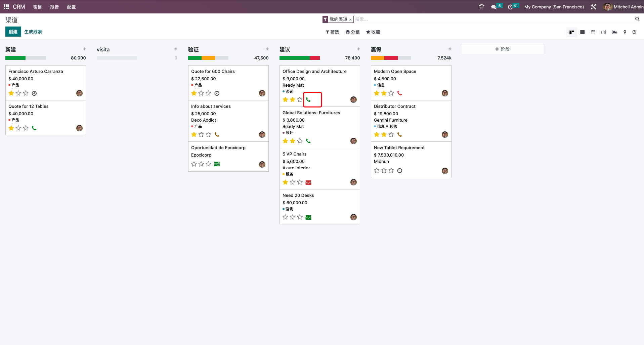Image resolution: width=644 pixels, height=345 pixels.
Task: Open the 配置 menu
Action: [x=72, y=7]
